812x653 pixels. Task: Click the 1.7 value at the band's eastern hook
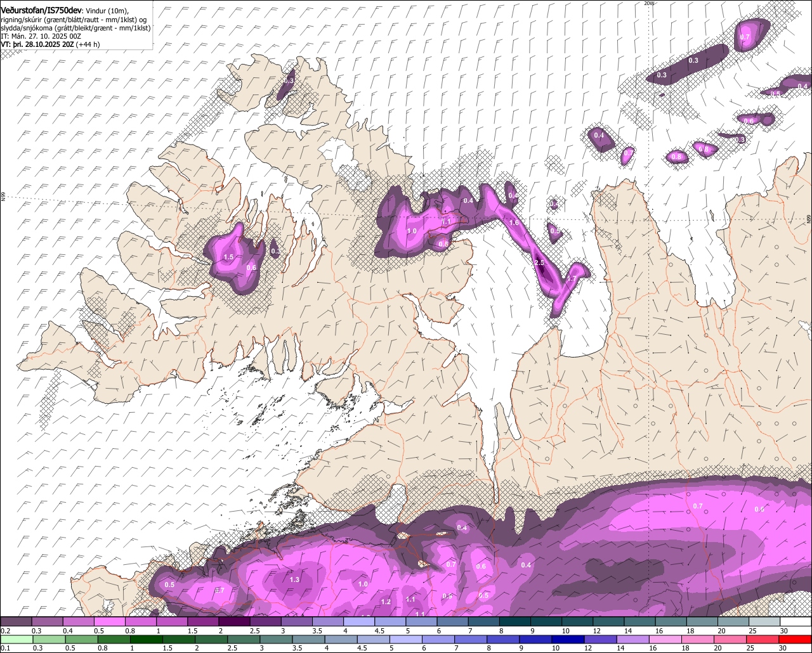coord(570,279)
